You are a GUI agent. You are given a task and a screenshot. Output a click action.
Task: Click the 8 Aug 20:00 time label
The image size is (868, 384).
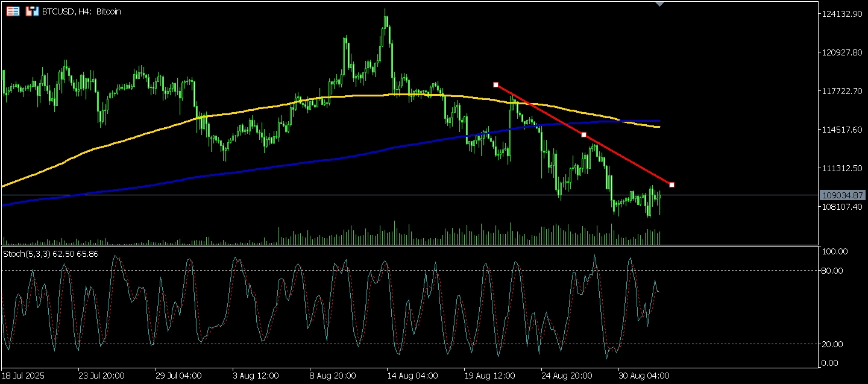[332, 376]
